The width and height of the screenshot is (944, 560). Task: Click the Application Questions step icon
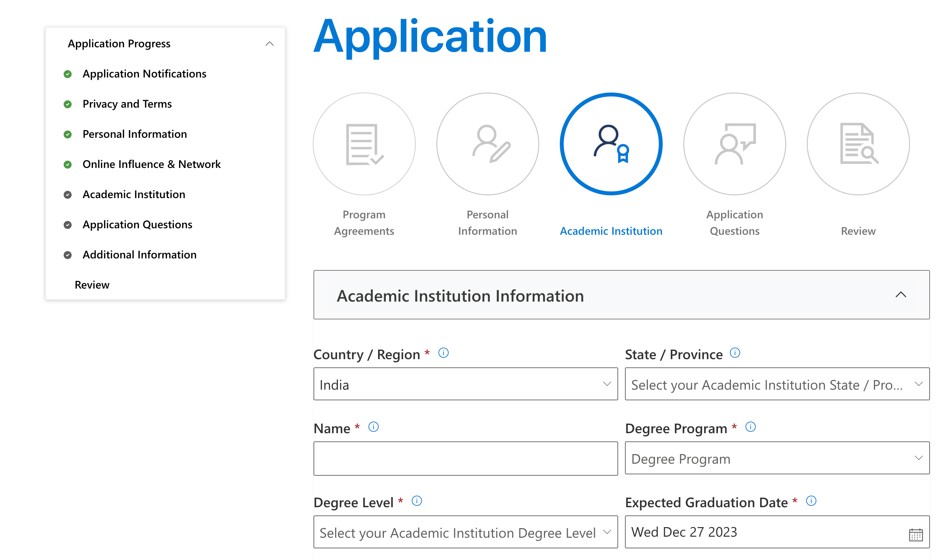tap(734, 144)
